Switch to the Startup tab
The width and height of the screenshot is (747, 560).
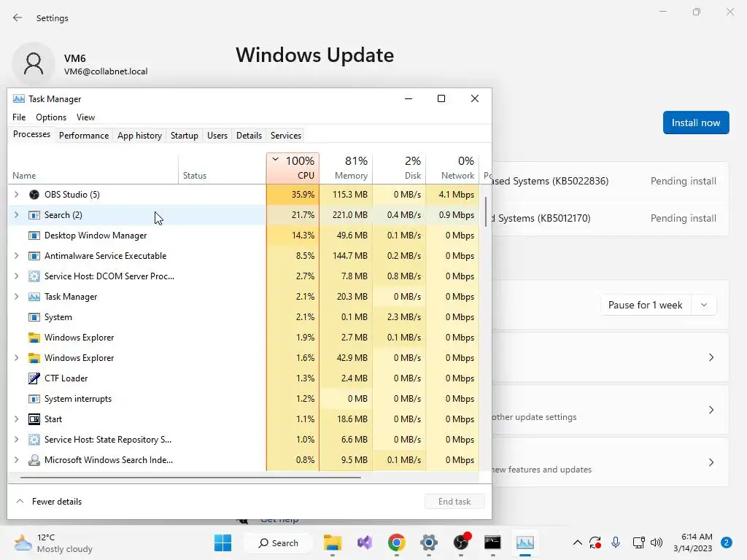(185, 136)
